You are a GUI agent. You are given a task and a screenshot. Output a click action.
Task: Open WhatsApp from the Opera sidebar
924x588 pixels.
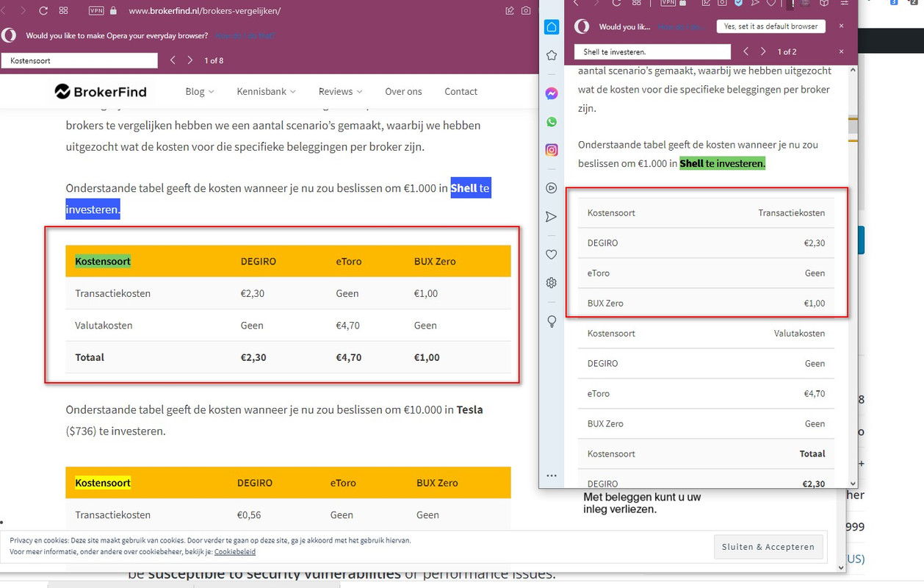tap(552, 122)
